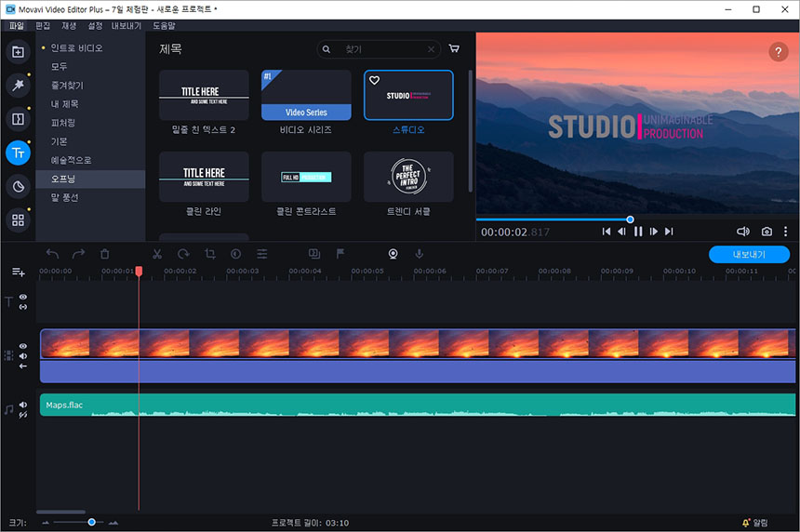The width and height of the screenshot is (800, 532).
Task: Mute the Maps.flac audio track
Action: point(23,405)
